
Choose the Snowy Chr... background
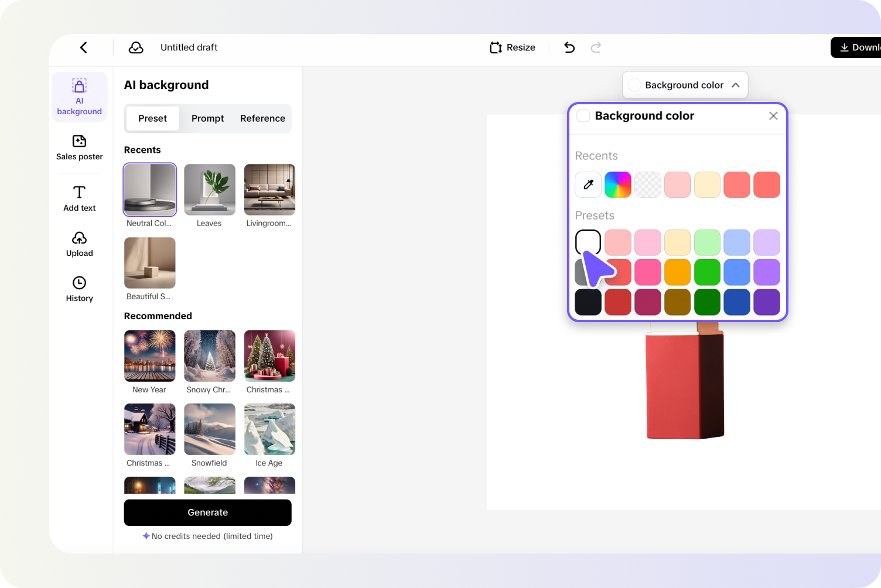[210, 356]
